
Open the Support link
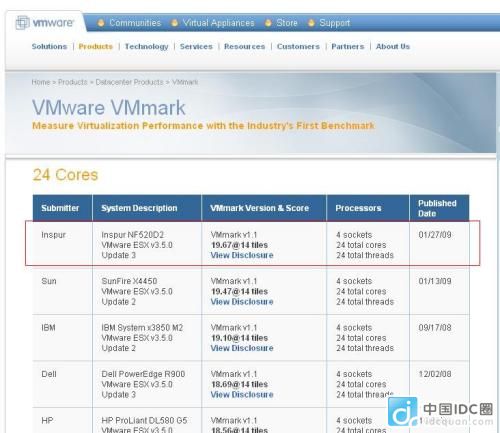point(335,23)
